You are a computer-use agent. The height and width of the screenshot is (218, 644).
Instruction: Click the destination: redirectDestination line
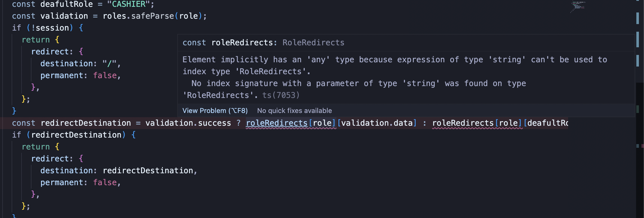(119, 171)
